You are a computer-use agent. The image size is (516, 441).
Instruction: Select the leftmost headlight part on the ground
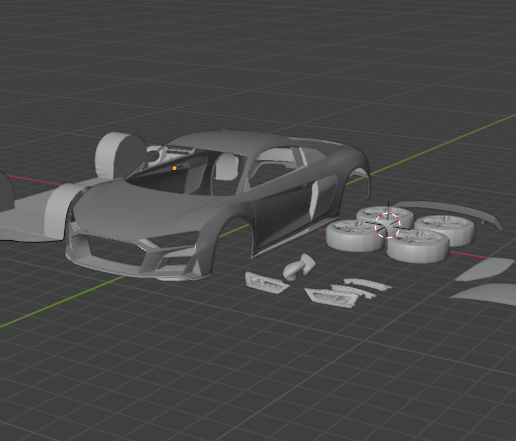266,283
